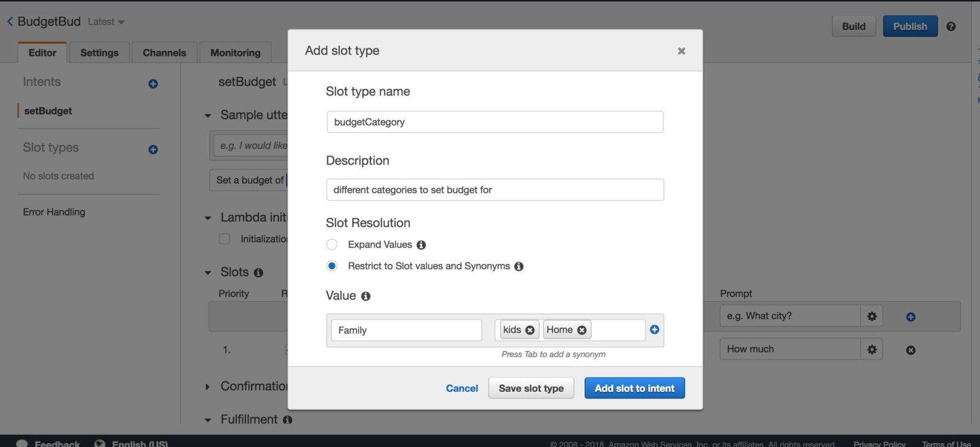Image resolution: width=980 pixels, height=447 pixels.
Task: Add a new intent with plus icon
Action: [153, 84]
